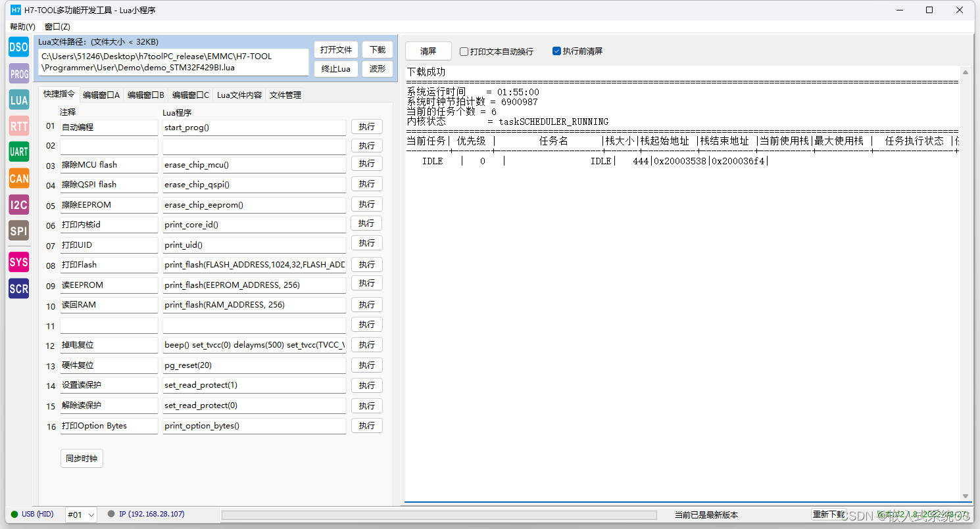
Task: Click 重新下载 button in status bar
Action: (x=829, y=515)
